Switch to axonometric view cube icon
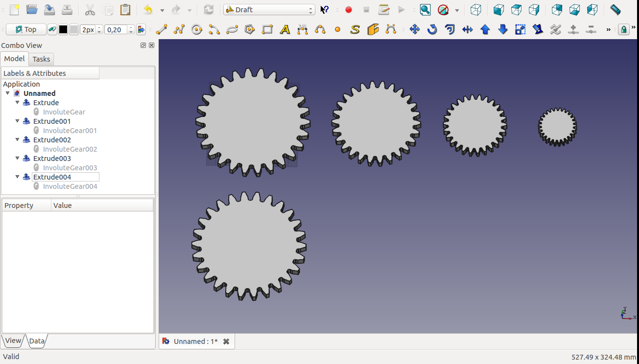 tap(475, 10)
